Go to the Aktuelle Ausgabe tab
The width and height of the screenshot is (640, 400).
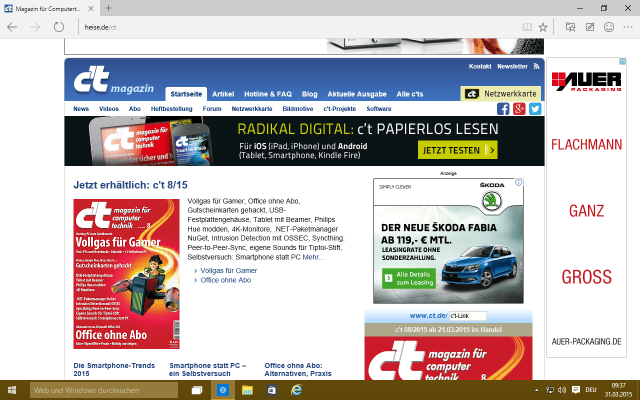[357, 94]
